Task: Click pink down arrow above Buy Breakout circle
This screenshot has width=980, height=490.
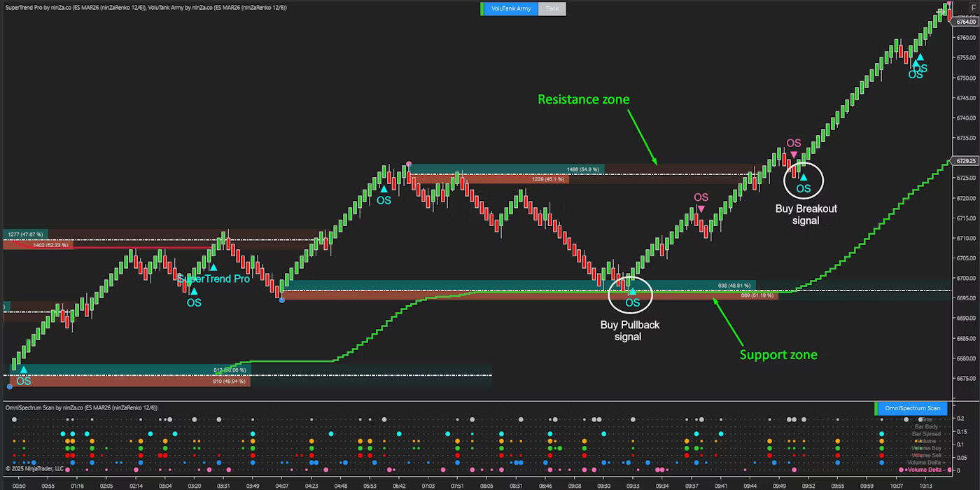Action: [x=794, y=155]
